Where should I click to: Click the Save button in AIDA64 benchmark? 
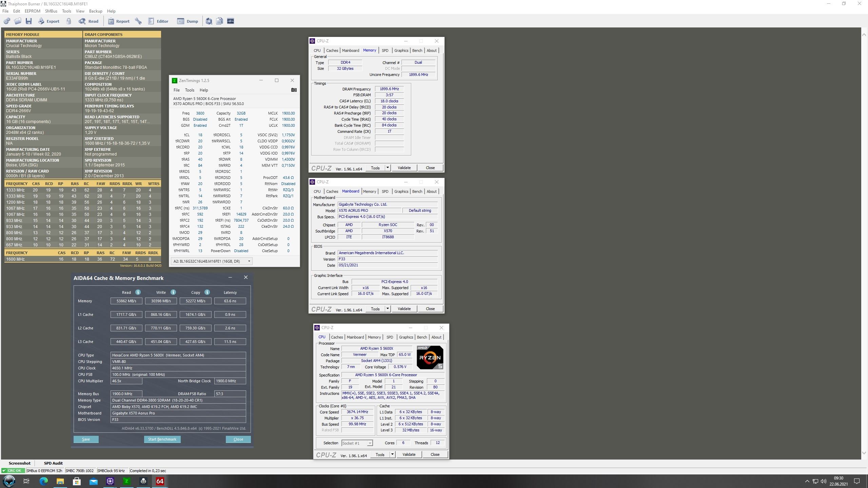[86, 439]
